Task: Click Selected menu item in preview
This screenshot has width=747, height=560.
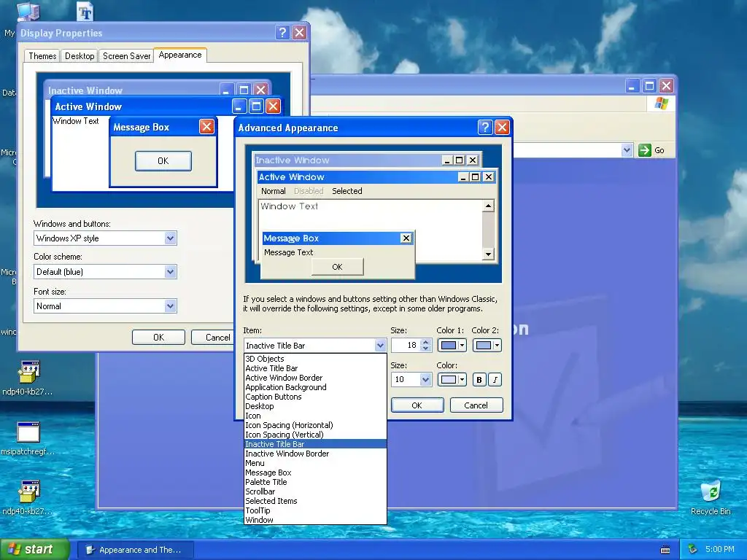Action: pos(347,191)
